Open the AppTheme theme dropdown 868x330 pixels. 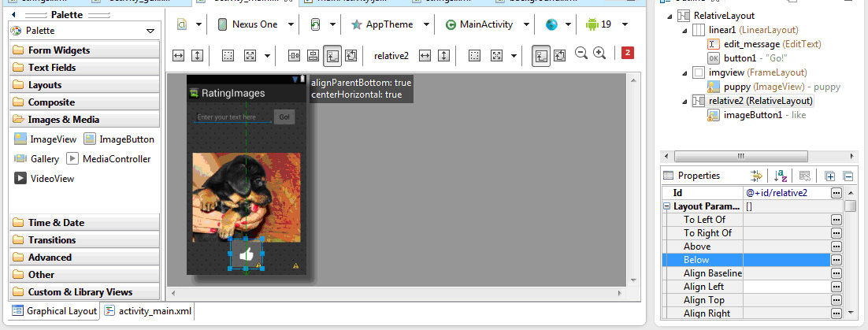tap(425, 24)
